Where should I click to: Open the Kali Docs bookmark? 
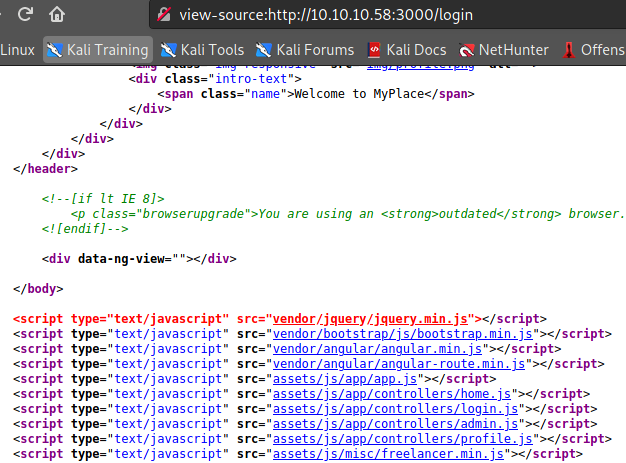click(x=407, y=50)
